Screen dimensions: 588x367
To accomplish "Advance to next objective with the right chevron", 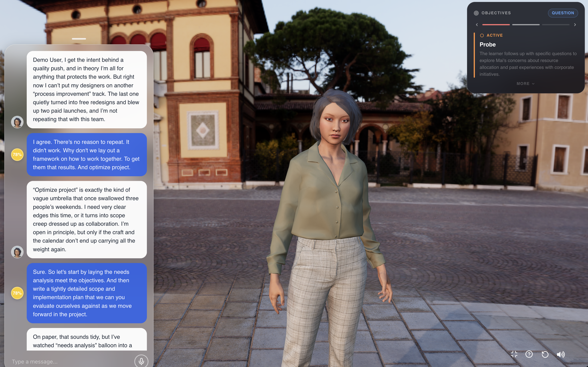I will 575,24.
